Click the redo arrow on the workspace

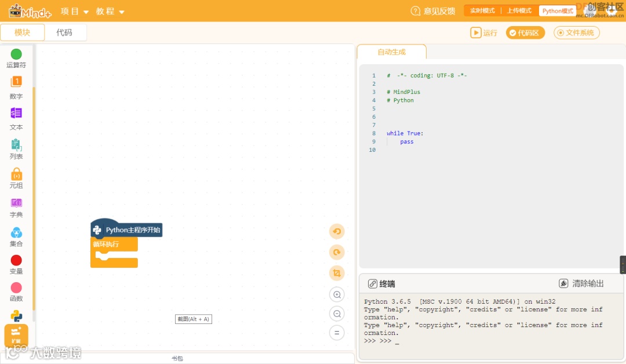point(337,252)
